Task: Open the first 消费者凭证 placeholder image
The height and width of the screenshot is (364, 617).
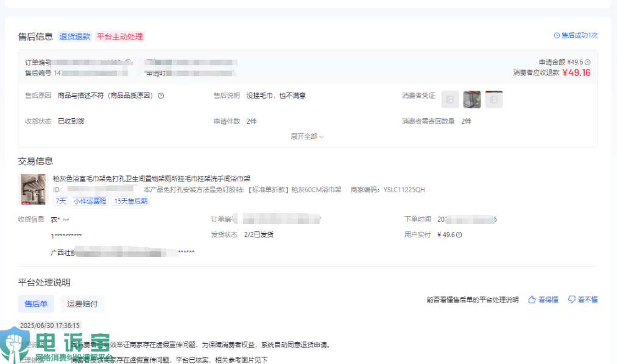Action: [x=450, y=99]
